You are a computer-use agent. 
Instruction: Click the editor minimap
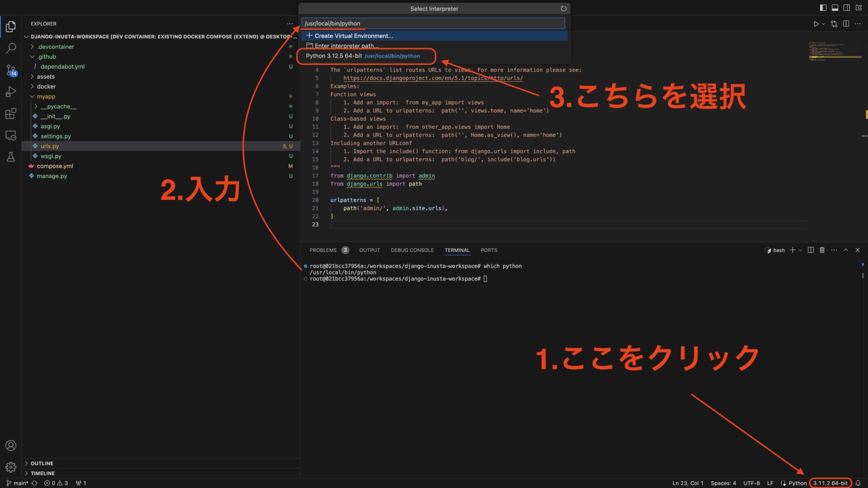point(835,51)
